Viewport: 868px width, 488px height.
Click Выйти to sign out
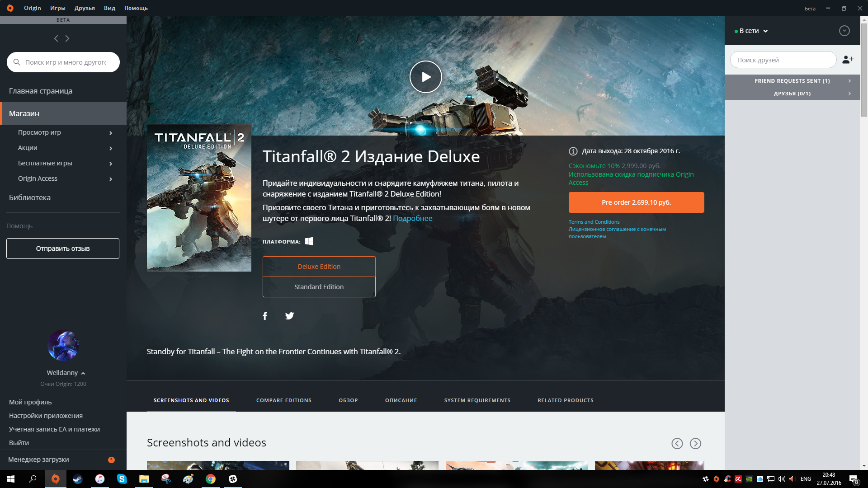19,443
